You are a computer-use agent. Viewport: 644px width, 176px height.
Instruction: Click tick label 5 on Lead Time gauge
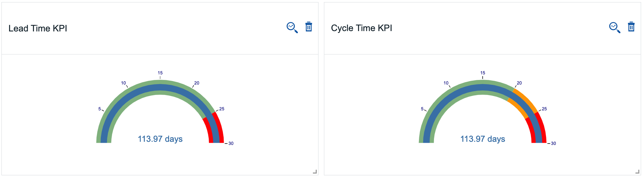(99, 109)
